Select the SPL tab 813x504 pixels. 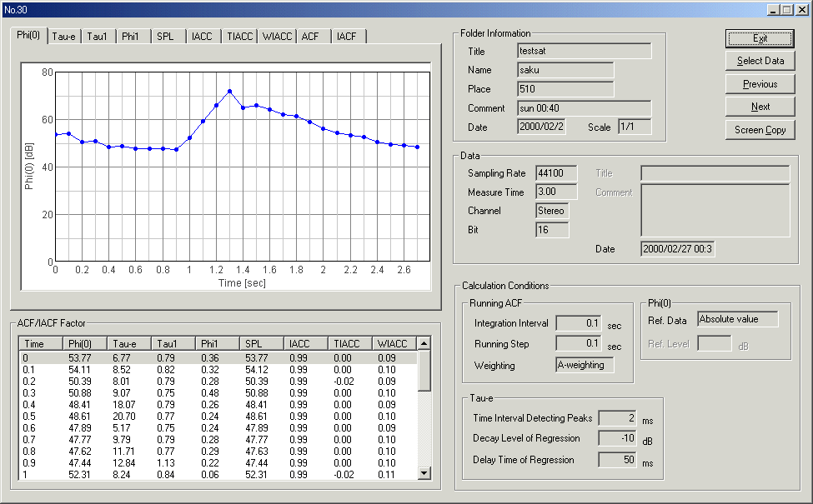166,37
